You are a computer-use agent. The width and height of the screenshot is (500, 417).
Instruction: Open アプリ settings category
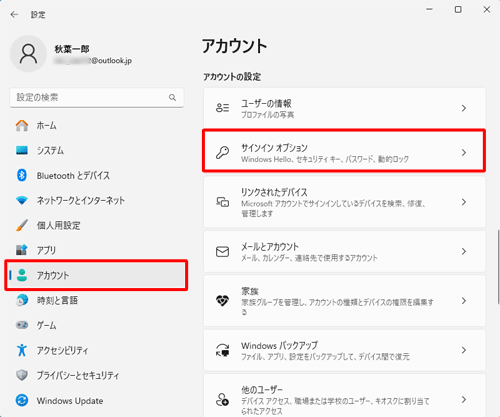(97, 250)
